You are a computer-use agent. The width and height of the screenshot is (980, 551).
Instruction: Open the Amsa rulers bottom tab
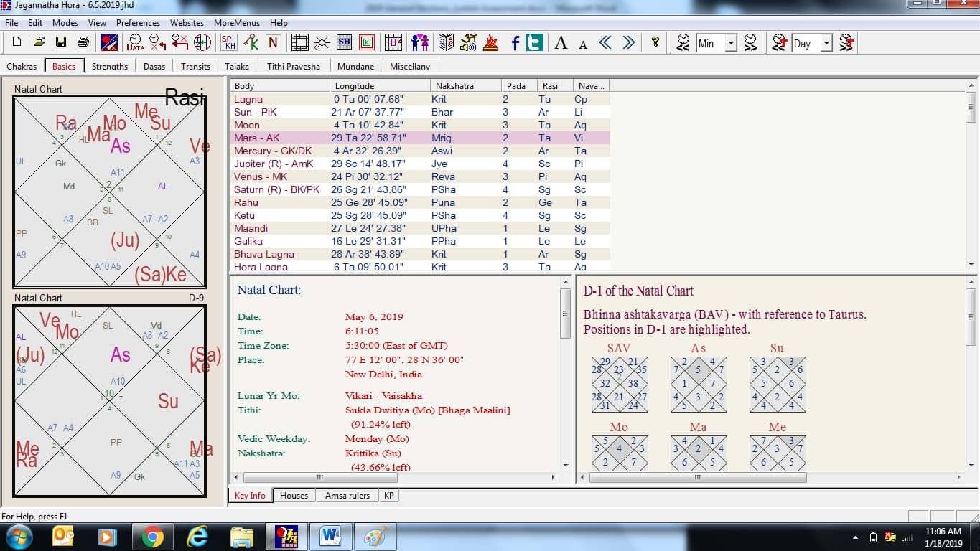[347, 496]
